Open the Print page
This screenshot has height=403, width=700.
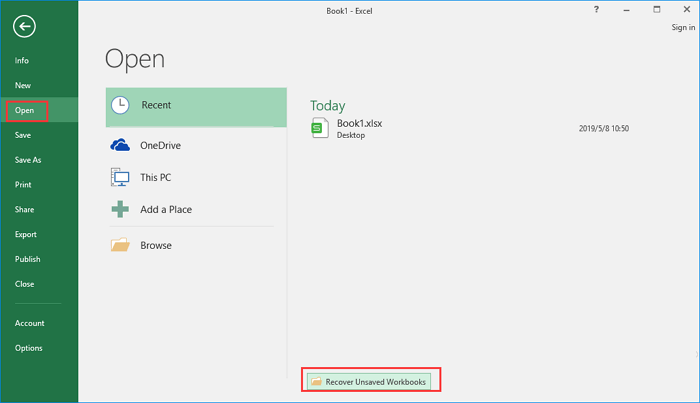click(x=23, y=185)
